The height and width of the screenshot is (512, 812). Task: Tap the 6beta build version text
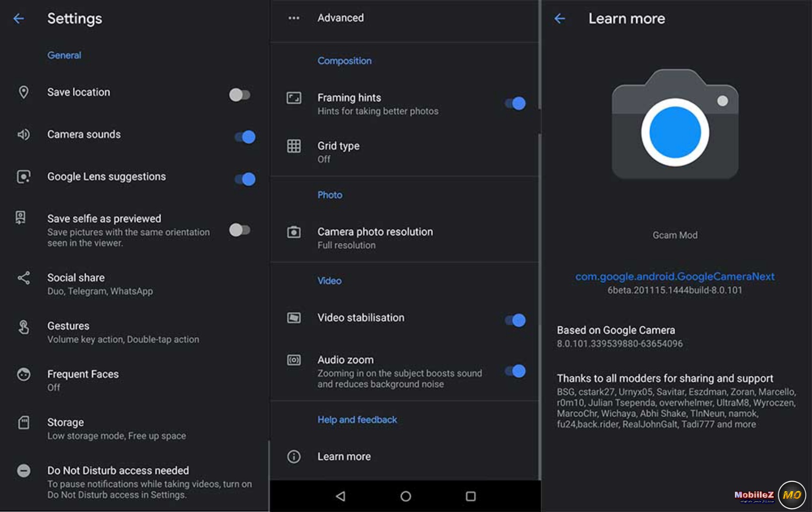(x=675, y=290)
